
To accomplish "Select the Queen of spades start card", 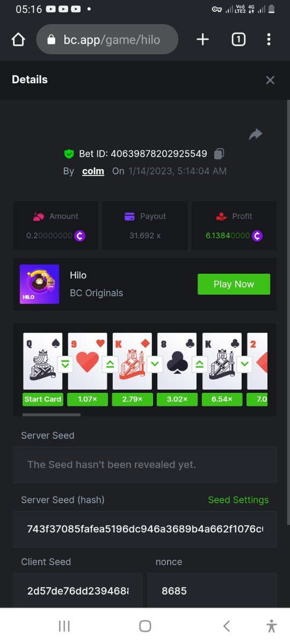I will (43, 361).
